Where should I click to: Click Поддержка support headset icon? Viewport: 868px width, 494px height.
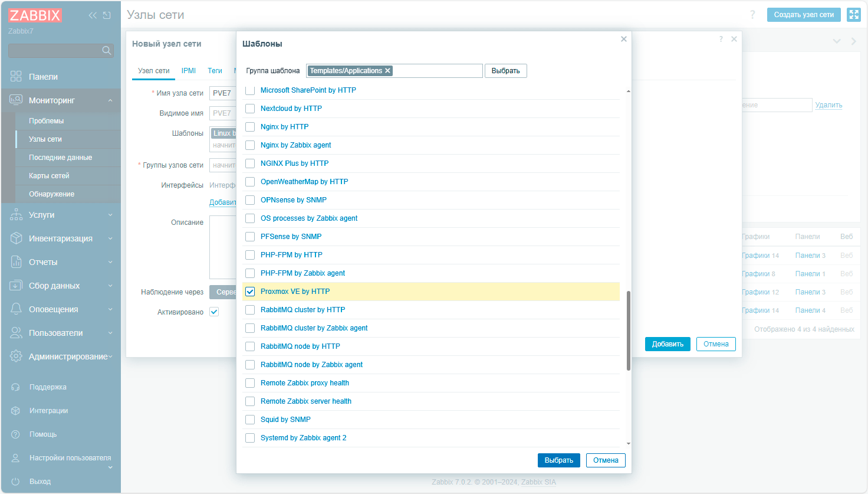(x=16, y=387)
